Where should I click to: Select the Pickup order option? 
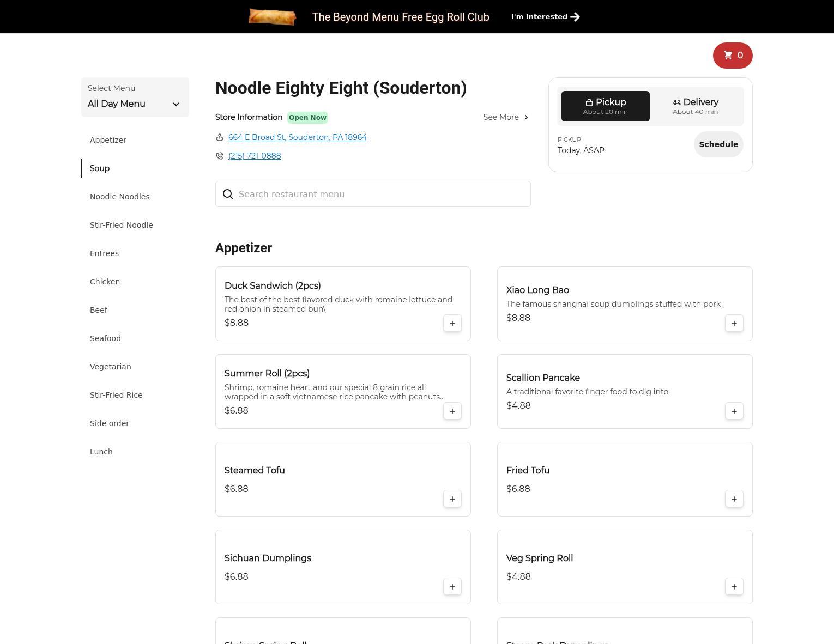tap(605, 106)
